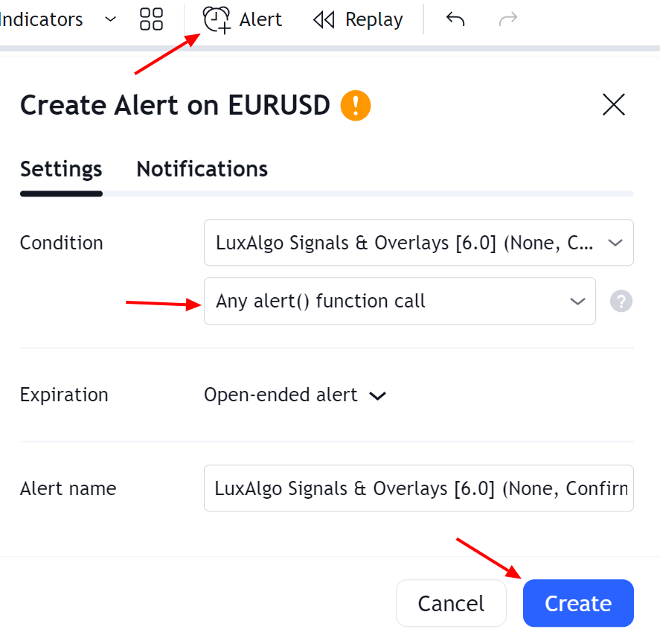Expand the Open-ended alert expiration option

point(295,395)
